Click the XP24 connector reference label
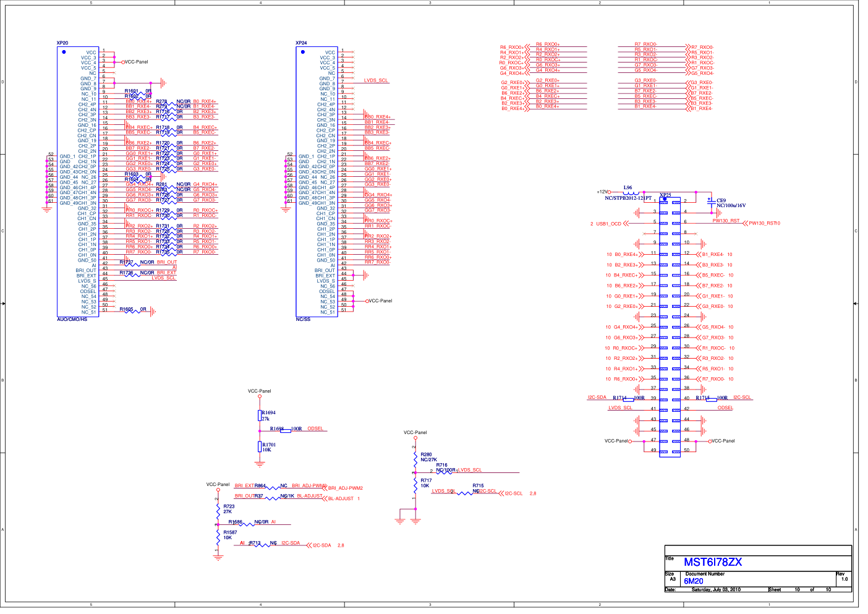868x614 pixels. (x=301, y=43)
